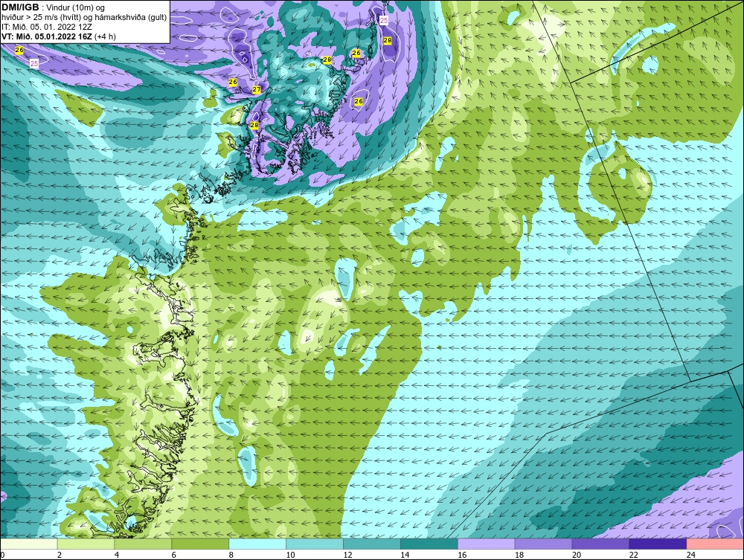Click the 10–12 turquoise legend swatch
The image size is (744, 560).
tap(315, 544)
